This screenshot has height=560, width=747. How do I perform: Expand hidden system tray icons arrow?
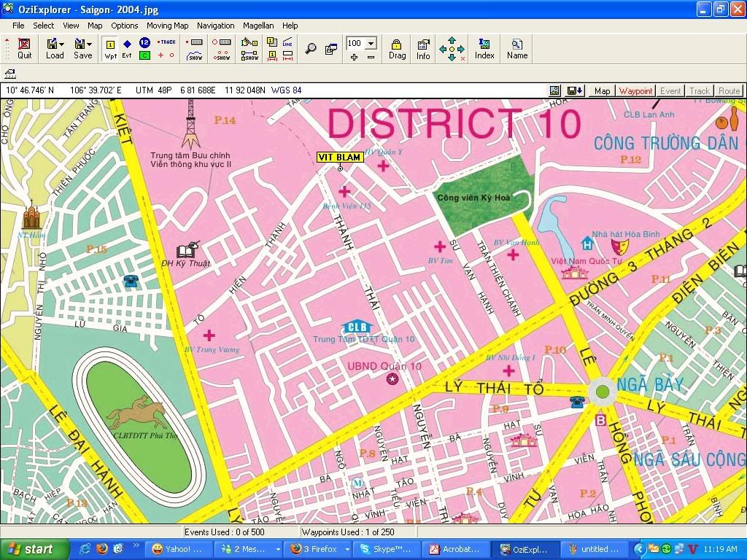pos(638,550)
